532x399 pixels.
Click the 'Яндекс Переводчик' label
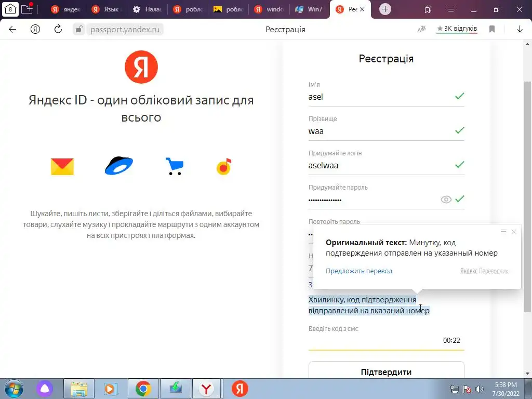[484, 271]
